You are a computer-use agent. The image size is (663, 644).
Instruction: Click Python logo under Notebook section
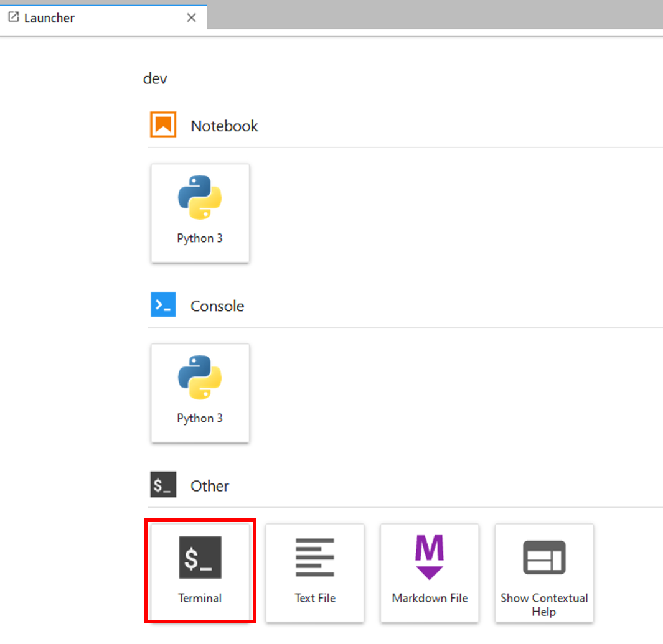click(200, 197)
